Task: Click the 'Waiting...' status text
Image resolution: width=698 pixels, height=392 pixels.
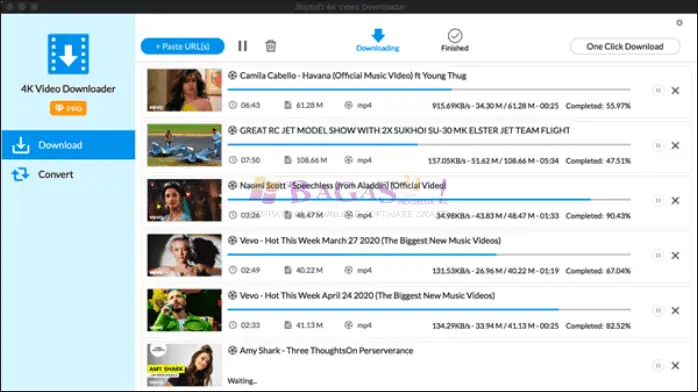Action: (242, 381)
